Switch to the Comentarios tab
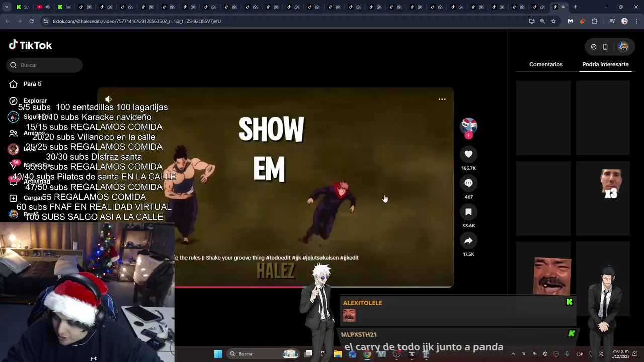644x362 pixels. [x=546, y=64]
